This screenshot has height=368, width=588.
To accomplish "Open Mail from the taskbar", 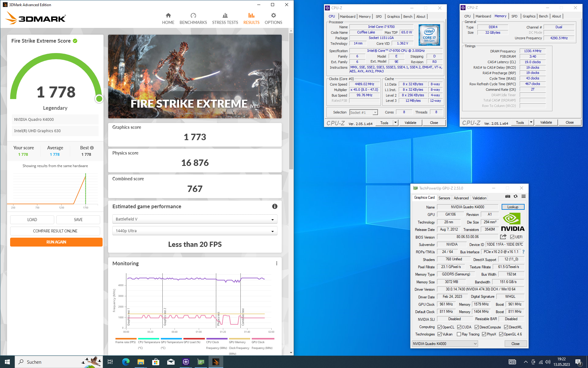I will click(x=171, y=362).
